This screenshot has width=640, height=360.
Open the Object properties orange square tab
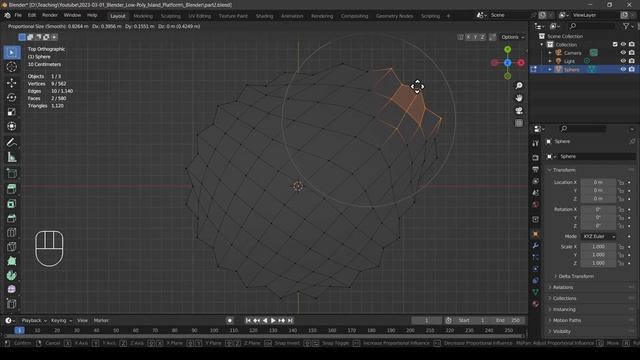tap(536, 234)
